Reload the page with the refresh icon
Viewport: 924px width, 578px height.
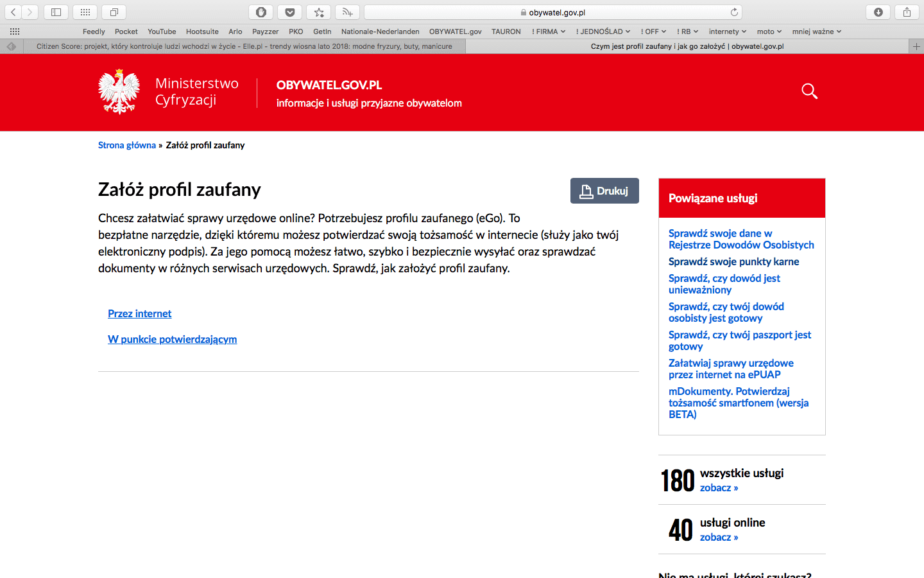(x=734, y=12)
